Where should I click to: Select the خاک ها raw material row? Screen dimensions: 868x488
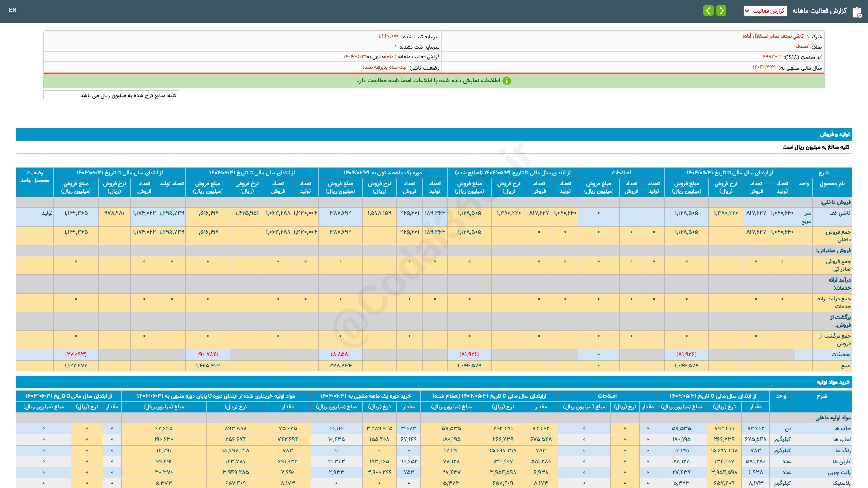click(x=842, y=428)
